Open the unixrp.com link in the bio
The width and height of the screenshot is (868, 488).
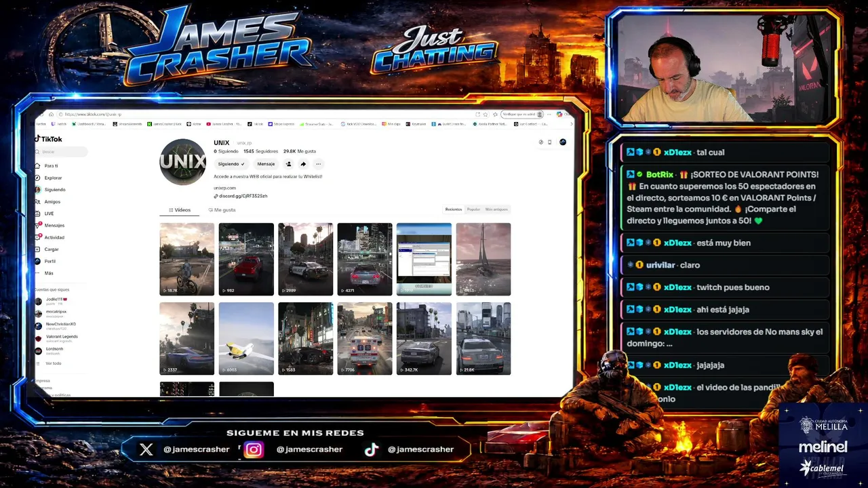click(x=224, y=188)
